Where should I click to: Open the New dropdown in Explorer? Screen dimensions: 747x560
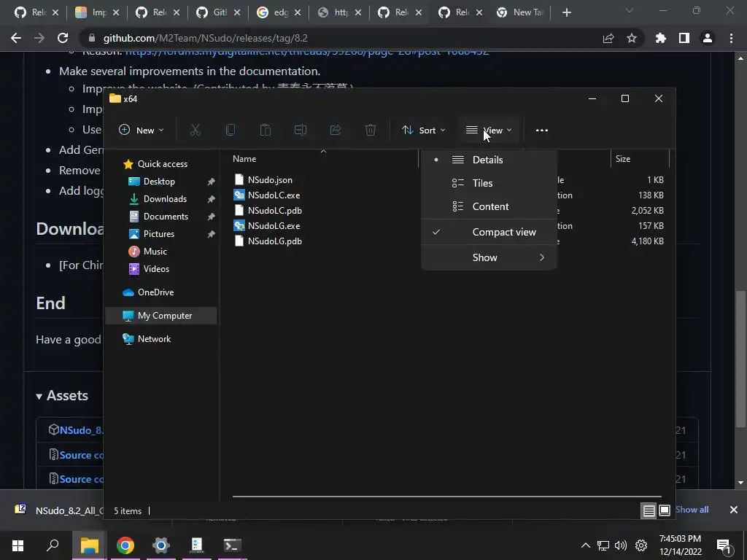pos(141,130)
